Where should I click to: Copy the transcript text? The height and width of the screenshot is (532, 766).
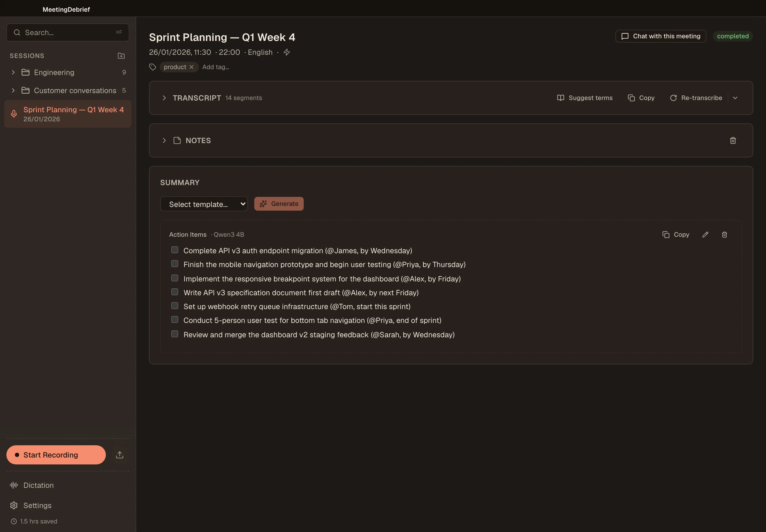(x=641, y=98)
